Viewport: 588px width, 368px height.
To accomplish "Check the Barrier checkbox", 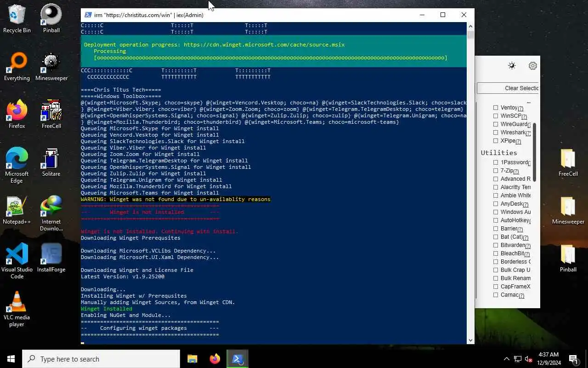I will [x=496, y=229].
